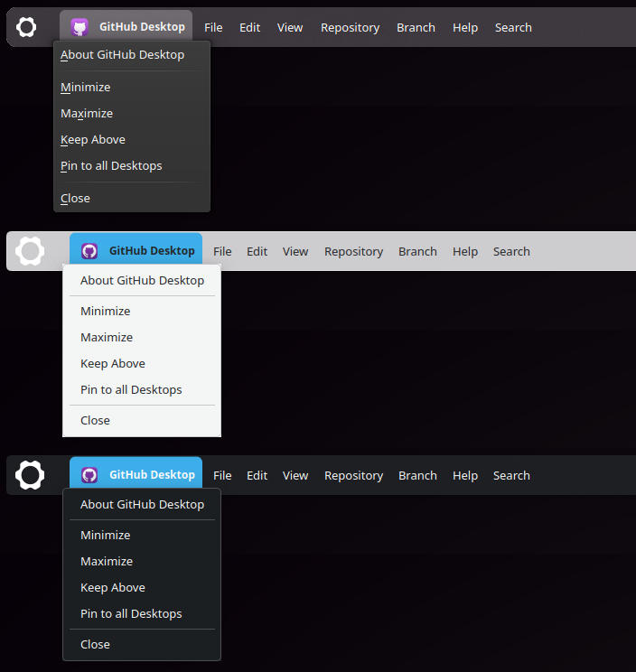Open Repository menu in light middle panel

click(x=353, y=252)
